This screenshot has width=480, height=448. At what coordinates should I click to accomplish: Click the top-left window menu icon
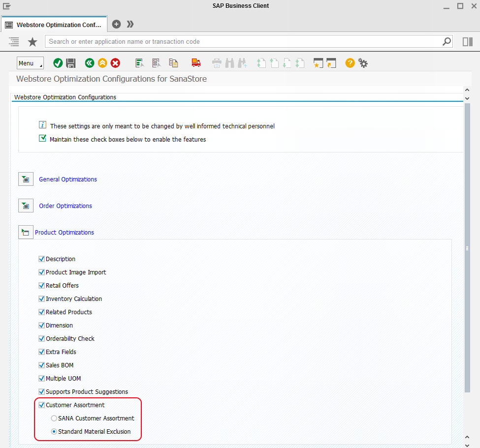point(7,6)
